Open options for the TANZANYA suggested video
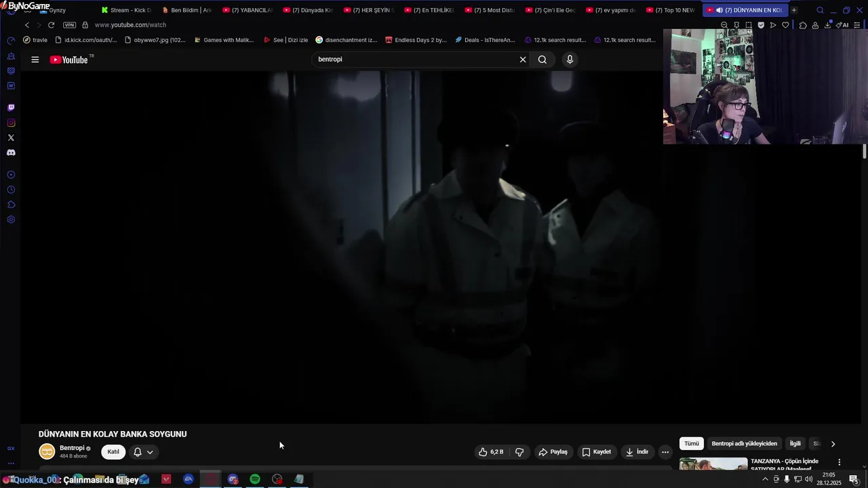Screen dimensions: 868x488 pos(840,462)
